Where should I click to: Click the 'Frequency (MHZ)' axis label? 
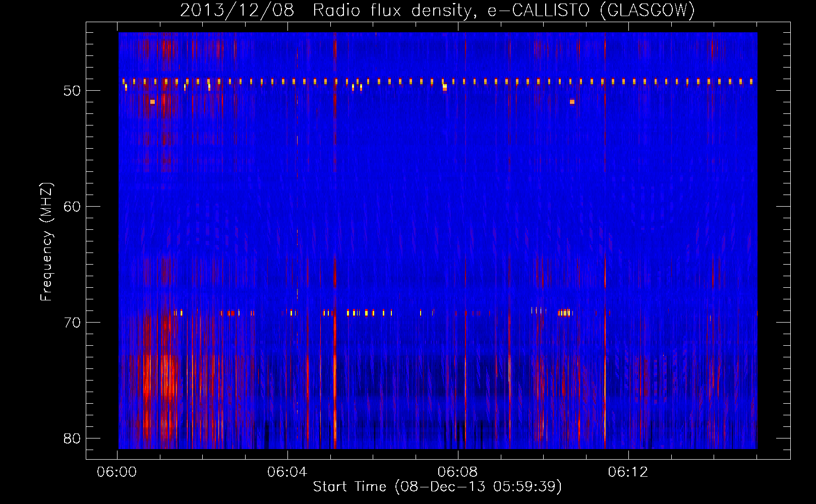point(46,242)
